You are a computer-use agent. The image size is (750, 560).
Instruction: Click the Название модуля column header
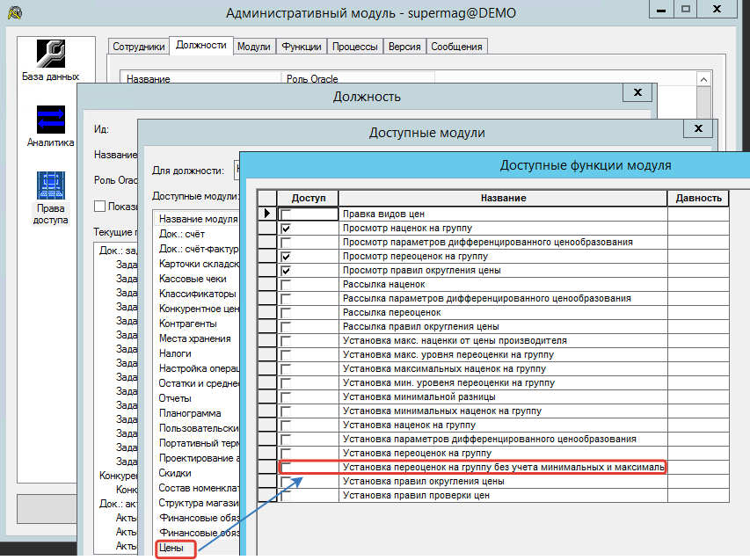(x=198, y=219)
